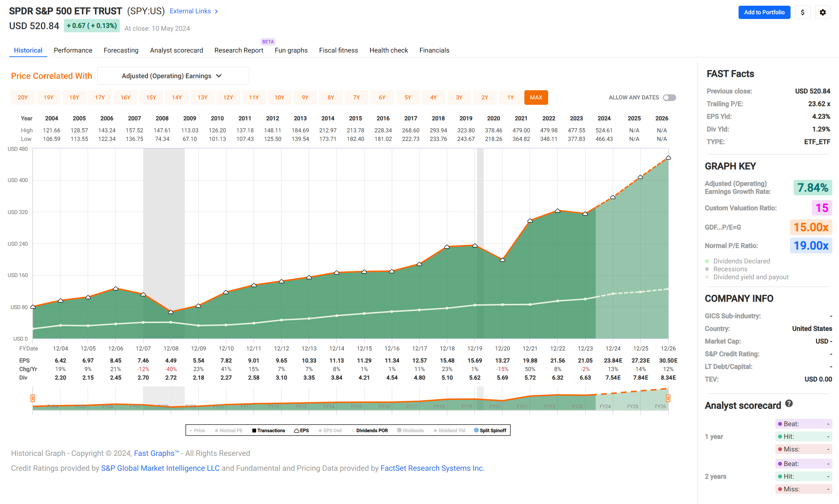Click the 12/26 EPS chart marker
This screenshot has width=839, height=504.
pos(668,158)
